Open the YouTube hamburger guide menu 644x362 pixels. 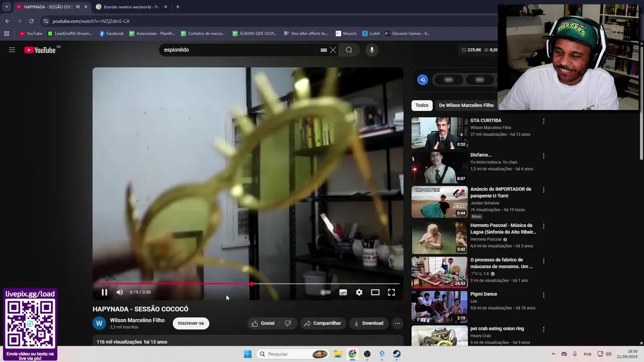[x=12, y=50]
